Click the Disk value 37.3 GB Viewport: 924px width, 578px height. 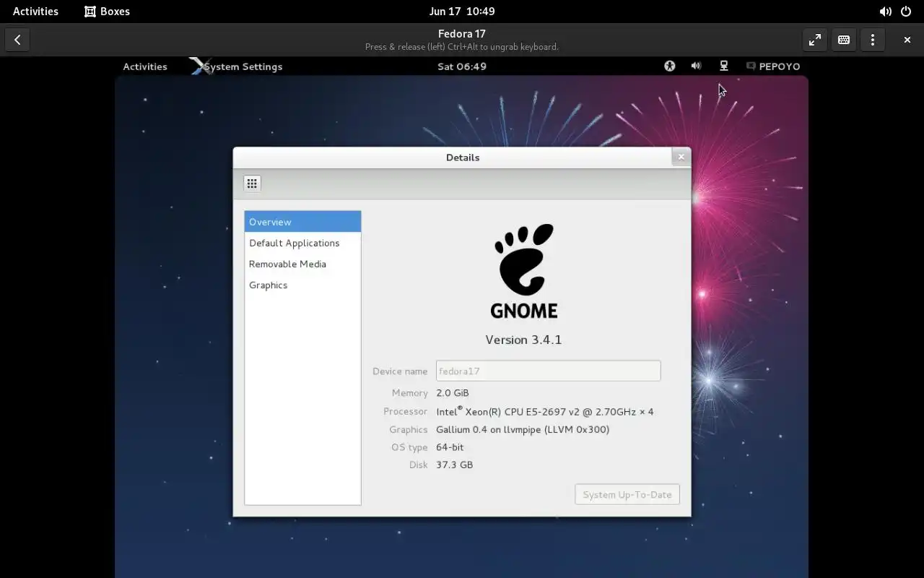(455, 465)
